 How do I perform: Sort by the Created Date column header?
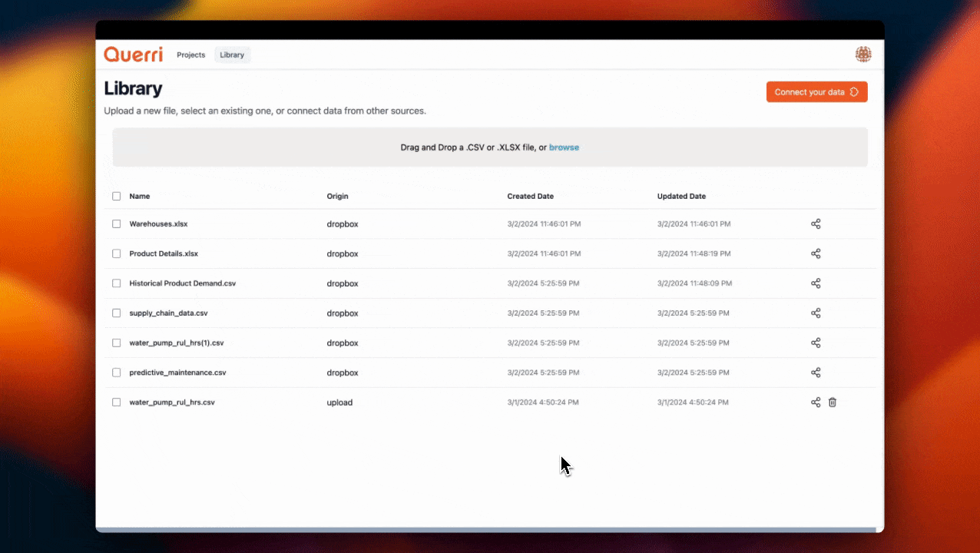pos(530,197)
